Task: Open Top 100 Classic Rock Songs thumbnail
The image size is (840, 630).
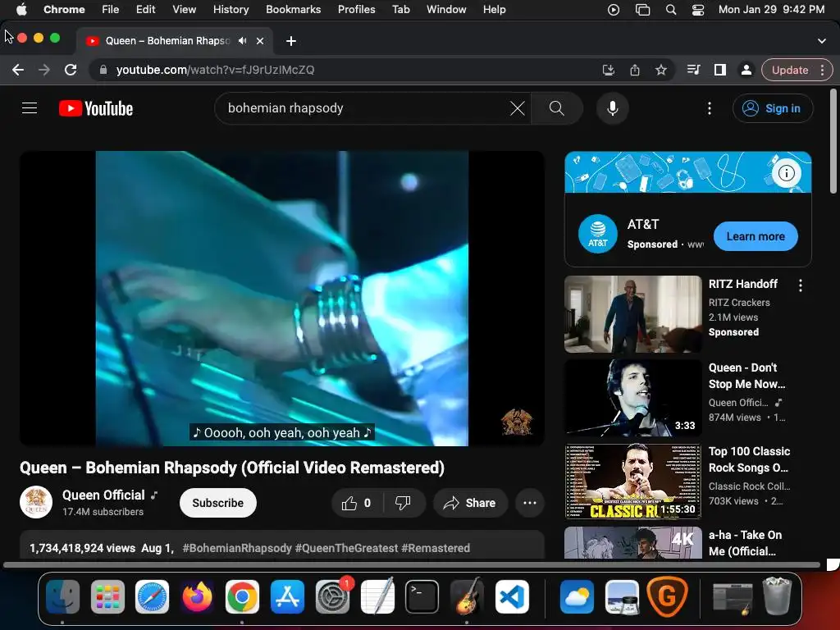Action: [632, 481]
